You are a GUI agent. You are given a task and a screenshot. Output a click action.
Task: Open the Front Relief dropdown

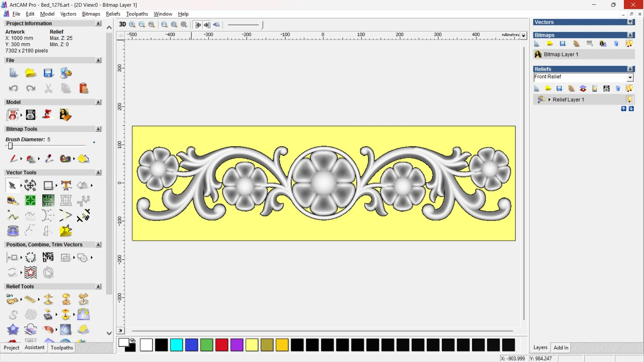click(630, 77)
